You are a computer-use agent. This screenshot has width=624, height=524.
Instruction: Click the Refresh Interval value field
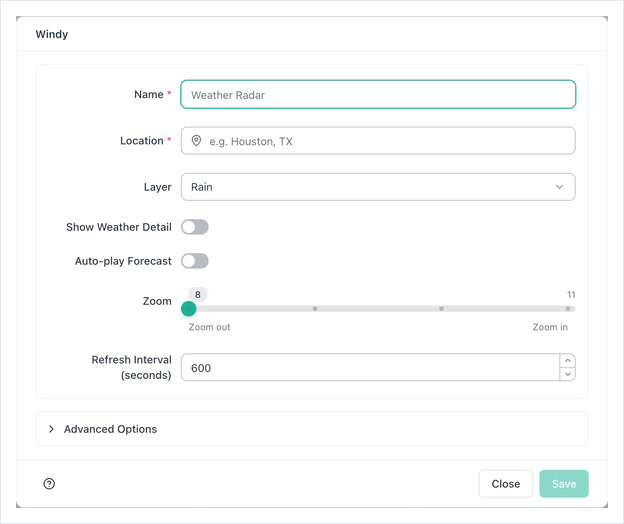370,368
